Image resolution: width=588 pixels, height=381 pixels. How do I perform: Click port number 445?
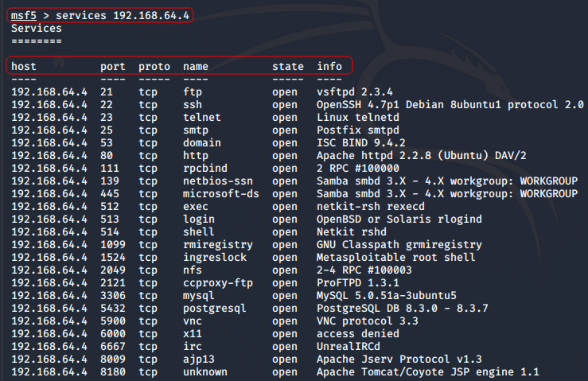click(x=110, y=194)
